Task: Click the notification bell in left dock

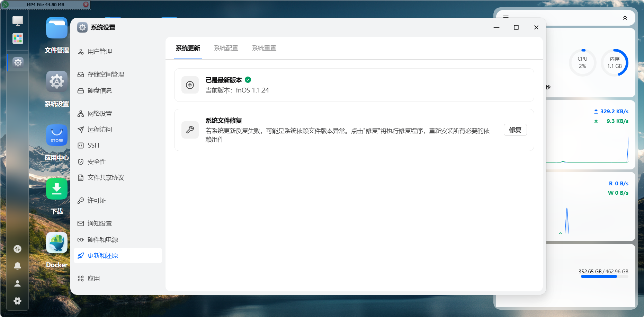Action: (x=17, y=266)
